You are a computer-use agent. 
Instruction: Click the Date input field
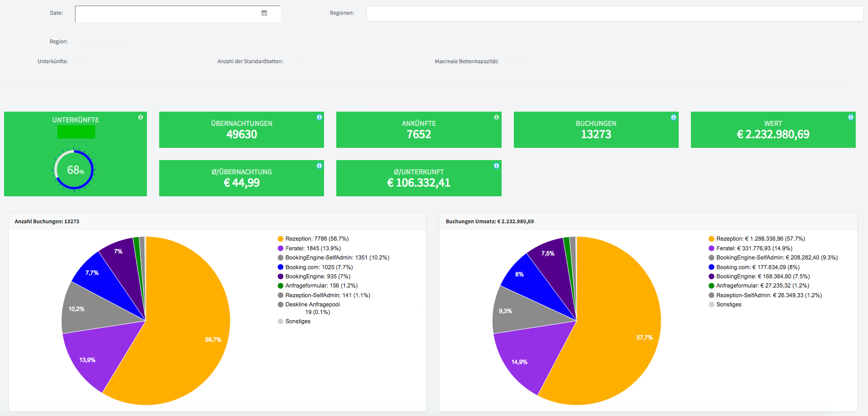(178, 14)
